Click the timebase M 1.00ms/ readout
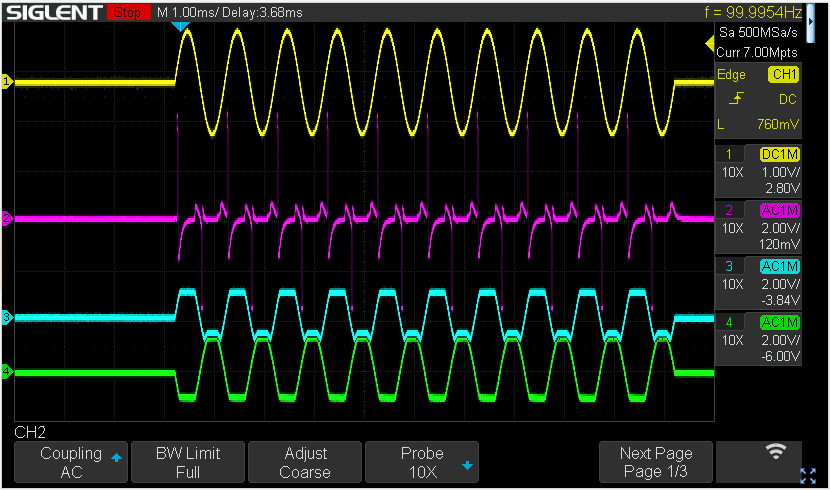This screenshot has width=830, height=490. pyautogui.click(x=187, y=12)
